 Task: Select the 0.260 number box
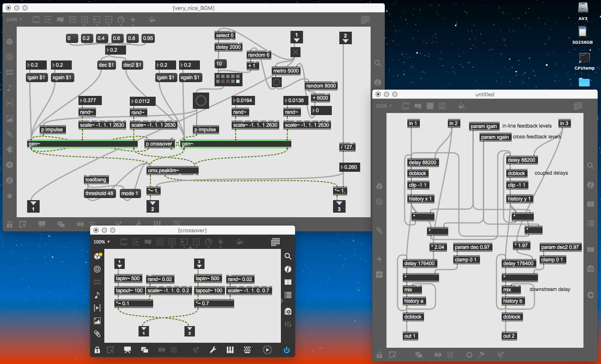(x=349, y=167)
